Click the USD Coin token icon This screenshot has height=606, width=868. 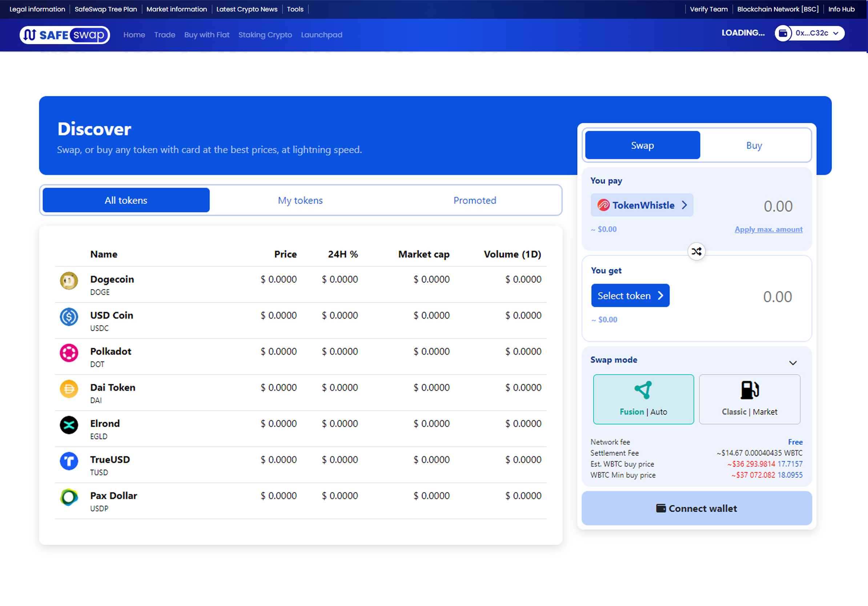click(69, 316)
